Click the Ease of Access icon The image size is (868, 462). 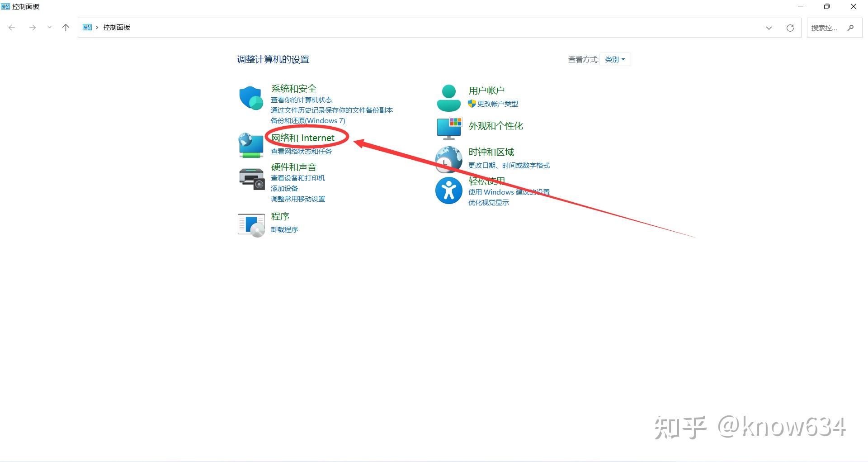coord(448,191)
